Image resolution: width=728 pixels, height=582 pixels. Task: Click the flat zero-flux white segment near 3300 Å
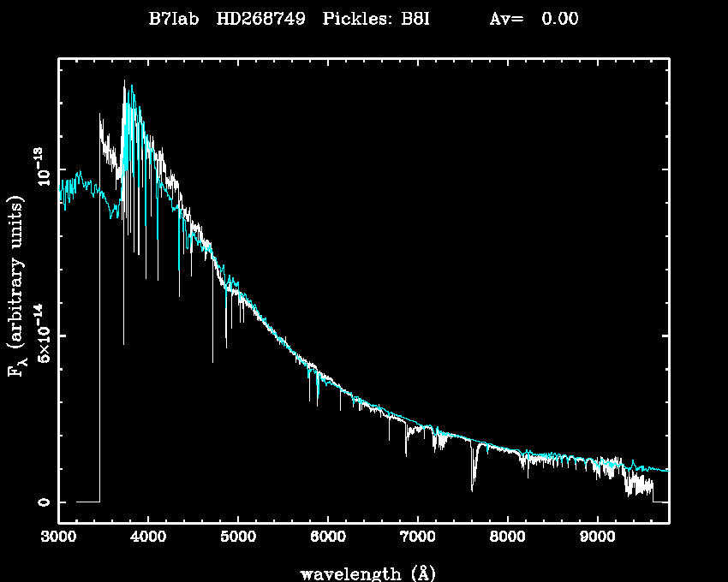tap(87, 502)
